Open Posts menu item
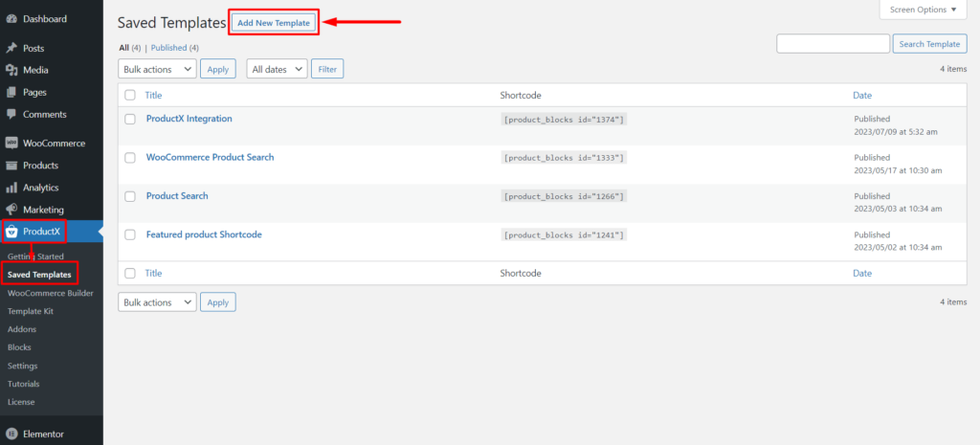Viewport: 980px width, 445px height. [x=33, y=48]
